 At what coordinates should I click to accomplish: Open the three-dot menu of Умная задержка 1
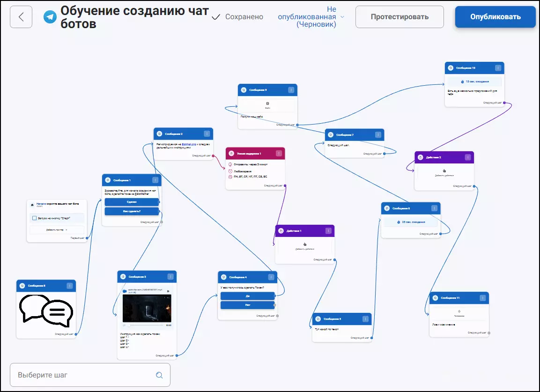tap(279, 153)
